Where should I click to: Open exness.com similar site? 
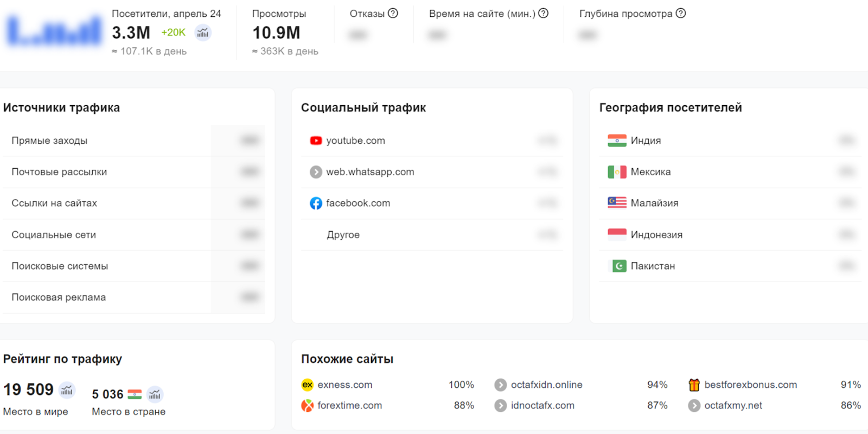point(345,385)
